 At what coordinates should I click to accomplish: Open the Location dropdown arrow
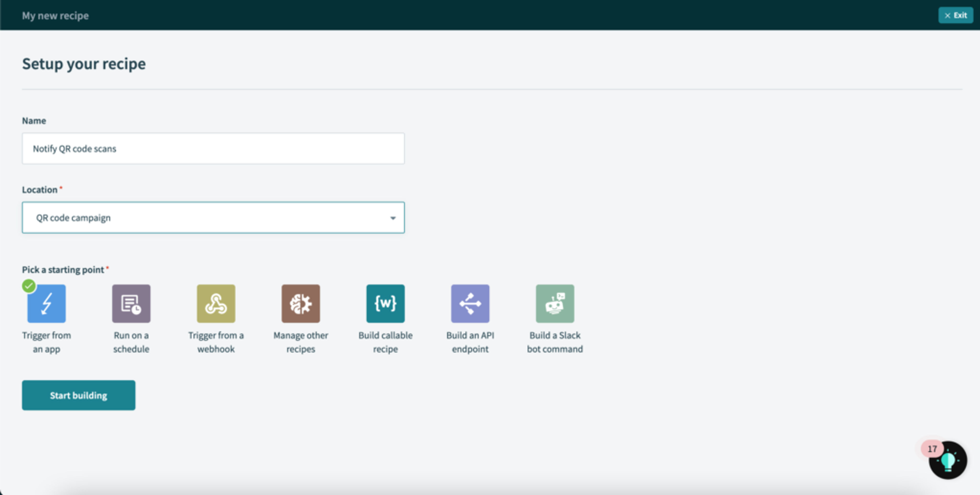(393, 218)
